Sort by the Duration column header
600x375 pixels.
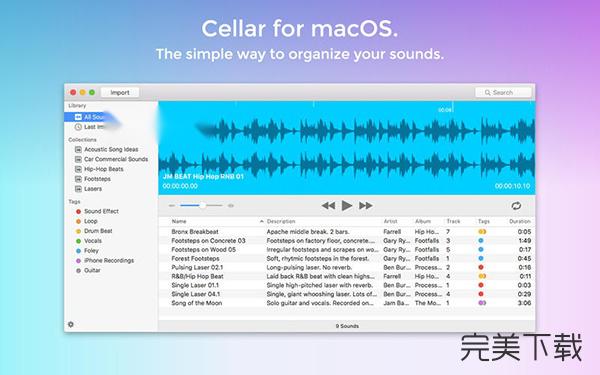[x=520, y=222]
